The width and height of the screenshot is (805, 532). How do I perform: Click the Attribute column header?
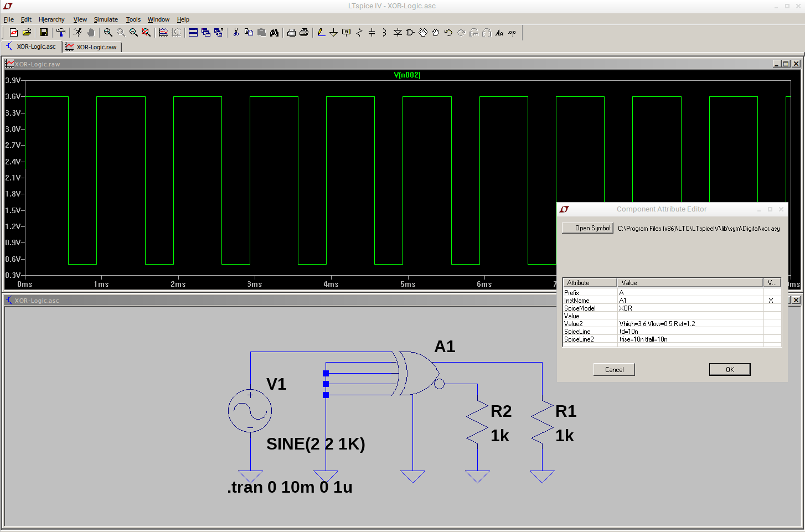pos(590,282)
